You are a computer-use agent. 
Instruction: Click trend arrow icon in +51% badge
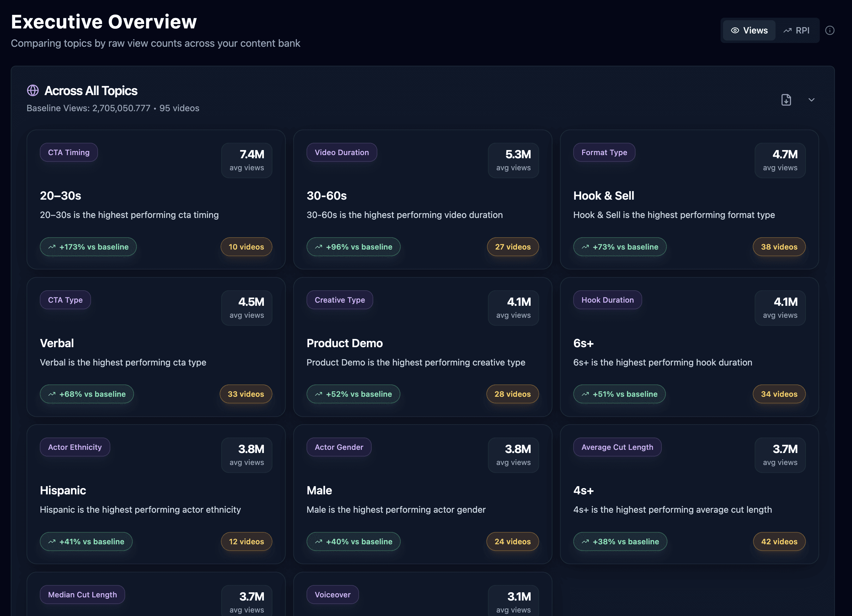pyautogui.click(x=585, y=394)
